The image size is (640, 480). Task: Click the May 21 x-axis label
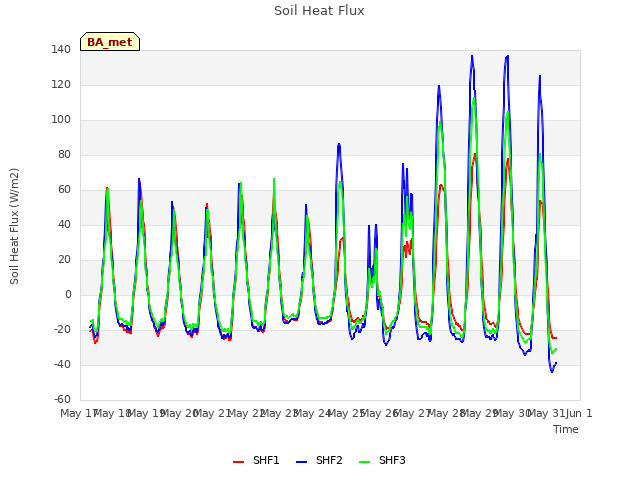(212, 413)
